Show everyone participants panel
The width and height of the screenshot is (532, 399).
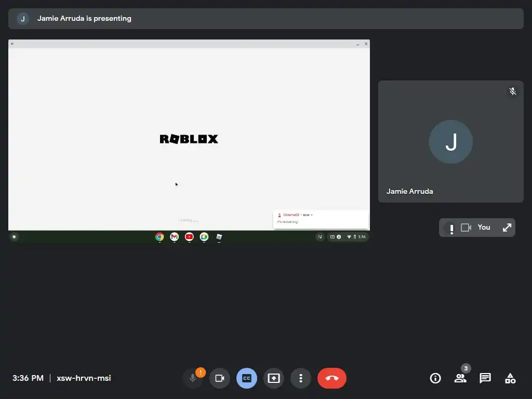(460, 378)
